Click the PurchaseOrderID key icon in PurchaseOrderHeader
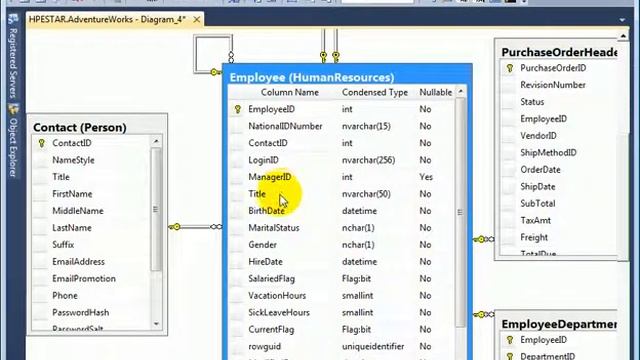Image resolution: width=640 pixels, height=360 pixels. (509, 68)
